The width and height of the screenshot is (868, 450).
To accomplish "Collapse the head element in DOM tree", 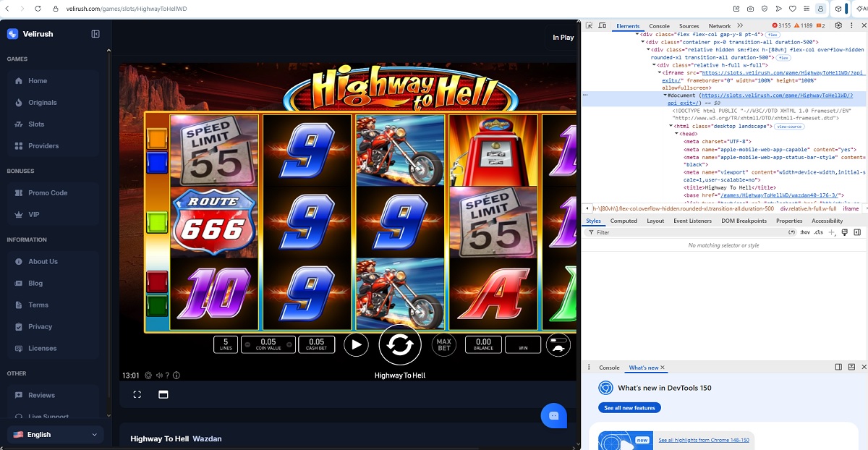I will click(x=676, y=134).
